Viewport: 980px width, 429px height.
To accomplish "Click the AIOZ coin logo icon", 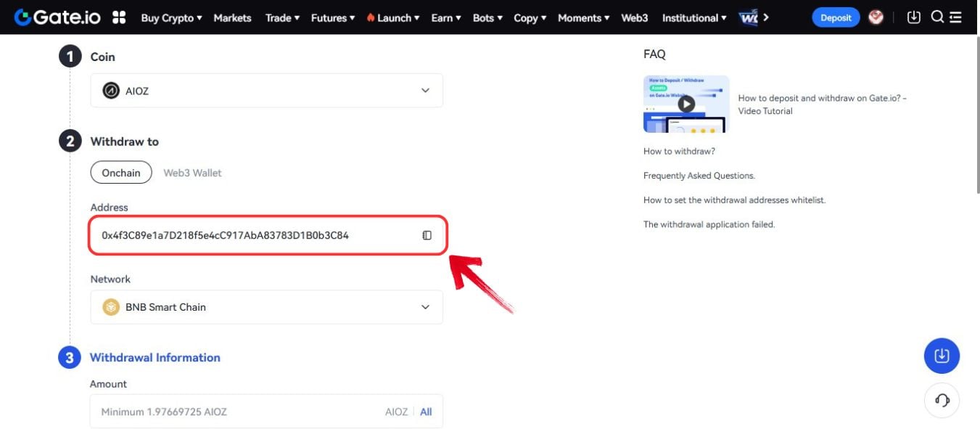I will tap(111, 91).
